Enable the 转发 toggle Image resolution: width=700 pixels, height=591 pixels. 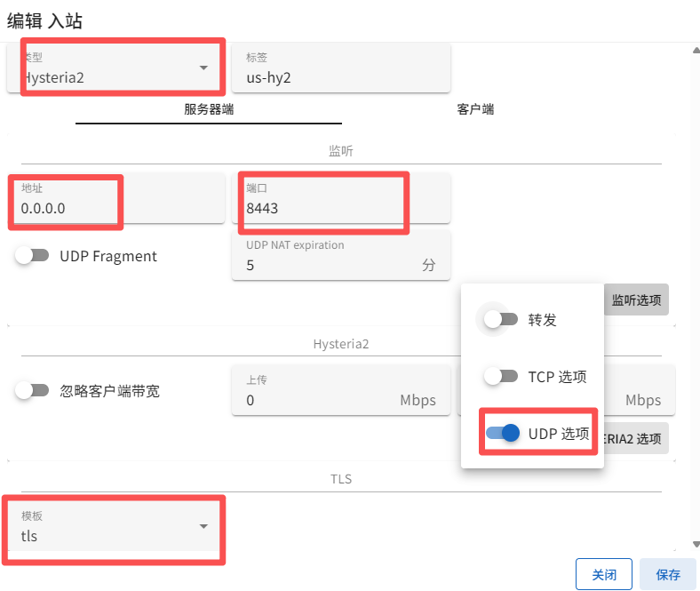tap(501, 319)
